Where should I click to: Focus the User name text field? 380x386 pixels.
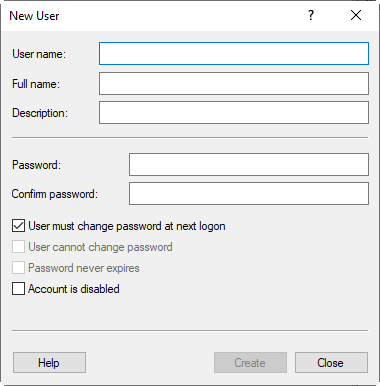[x=234, y=53]
